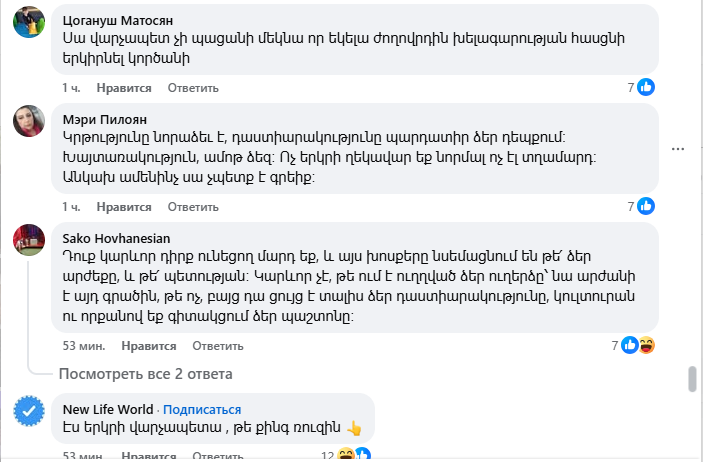The height and width of the screenshot is (462, 703).
Task: Open Мэри Пилоян's profile picture
Action: (x=28, y=121)
